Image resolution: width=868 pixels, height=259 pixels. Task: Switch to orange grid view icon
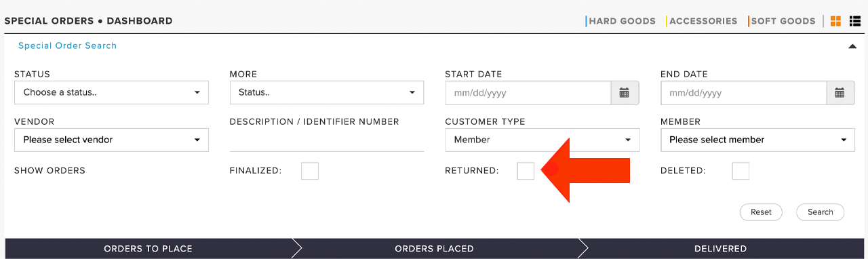(x=835, y=21)
